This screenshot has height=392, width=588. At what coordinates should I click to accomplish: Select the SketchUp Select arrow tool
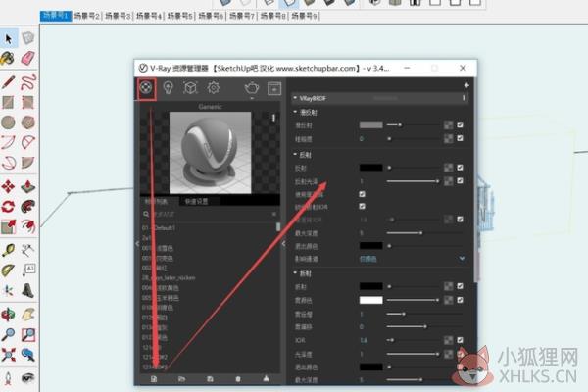pos(8,38)
